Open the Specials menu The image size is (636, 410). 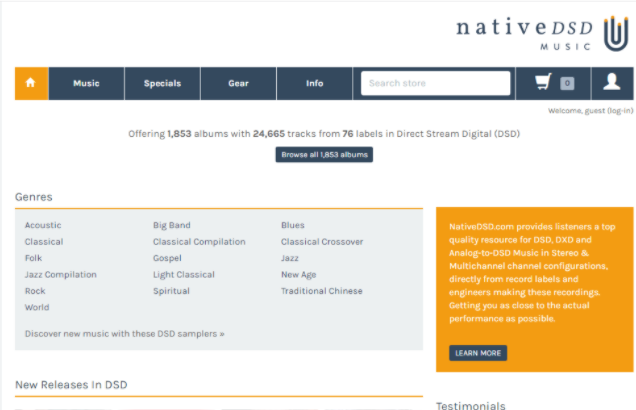click(162, 83)
